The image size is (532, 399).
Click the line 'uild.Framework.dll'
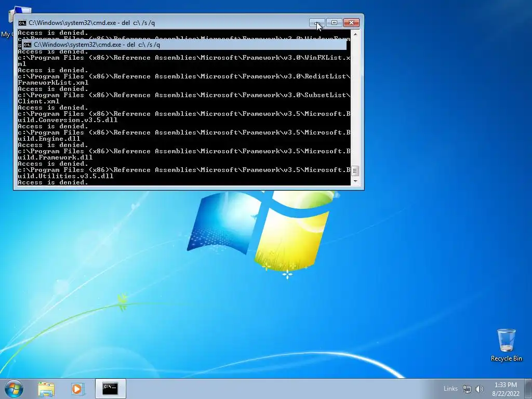click(x=55, y=157)
